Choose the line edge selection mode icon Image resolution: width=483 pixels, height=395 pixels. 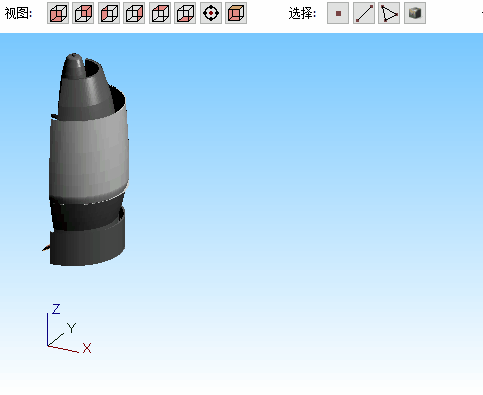coord(364,13)
